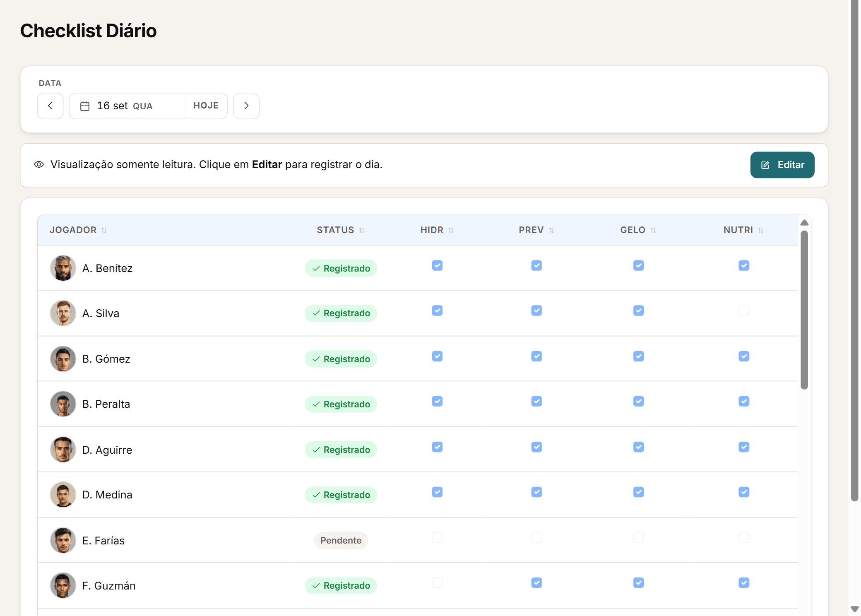Image resolution: width=861 pixels, height=616 pixels.
Task: Toggle E. Farías's PREV checkbox
Action: 536,538
